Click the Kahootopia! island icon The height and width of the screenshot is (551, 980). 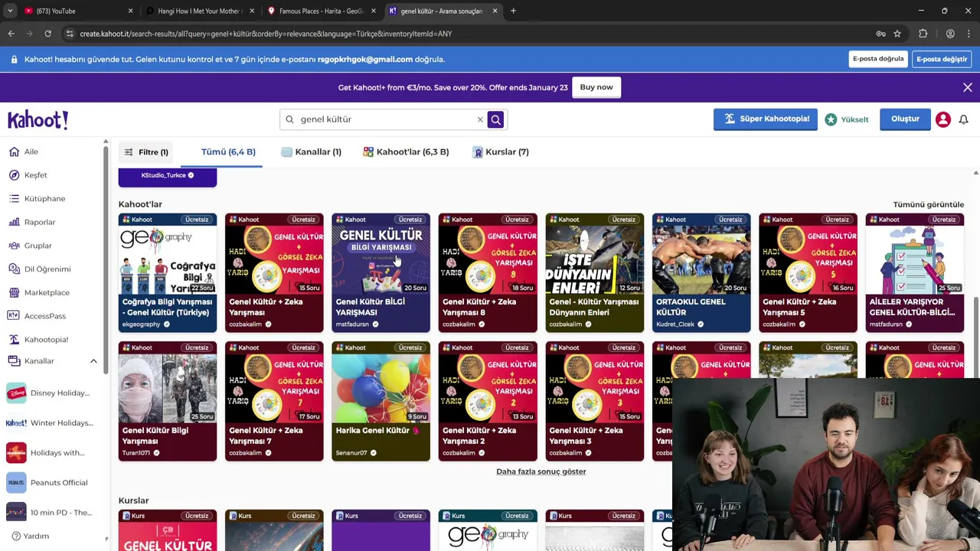[14, 339]
